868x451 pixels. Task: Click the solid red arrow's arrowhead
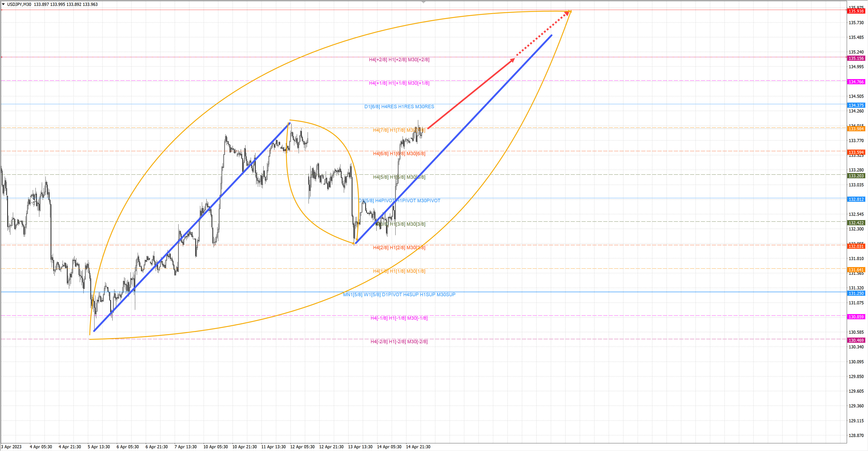(512, 60)
